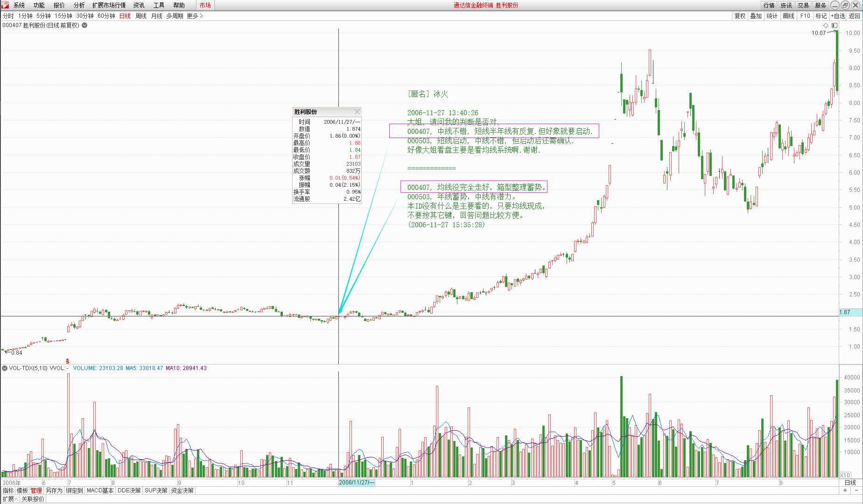Close the 胜利股份 data popup

[357, 112]
